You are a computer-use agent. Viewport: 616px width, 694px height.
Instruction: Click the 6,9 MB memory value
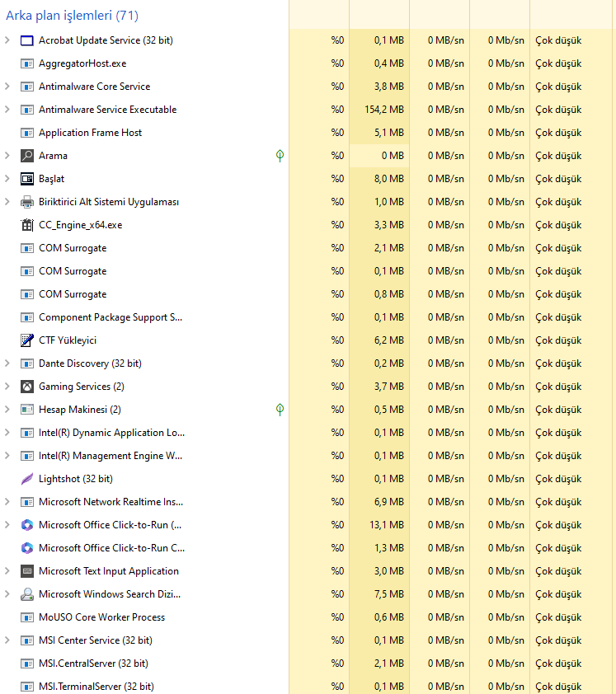pyautogui.click(x=389, y=501)
